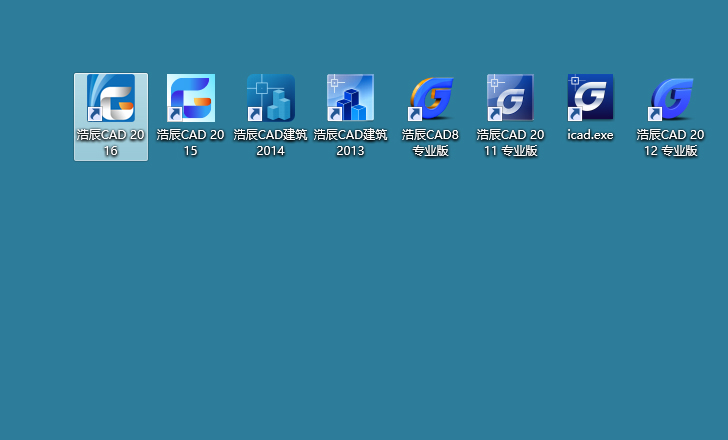Screen dimensions: 728x440
Task: Select the 浩辰CAD 2015 shortcut icon
Action: (191, 98)
